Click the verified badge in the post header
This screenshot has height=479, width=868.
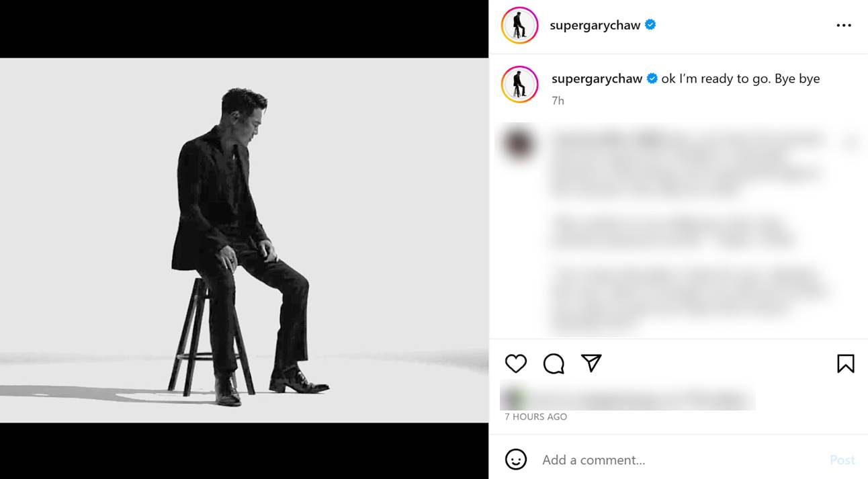(x=650, y=25)
